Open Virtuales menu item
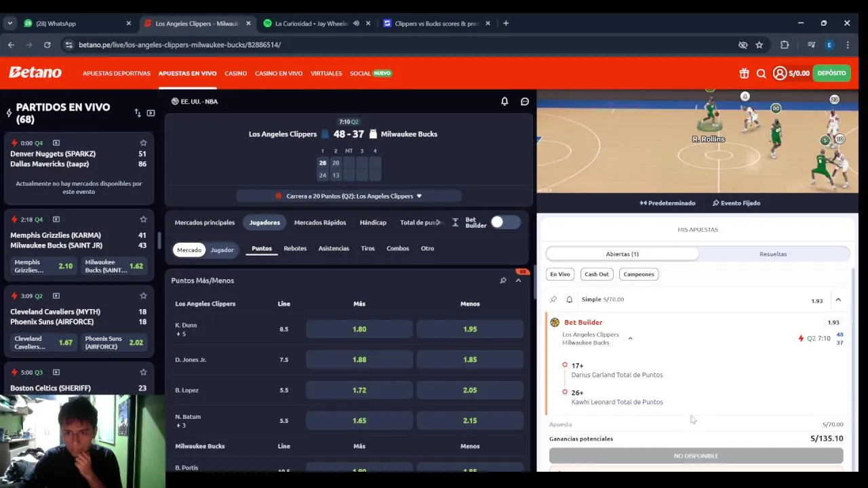Image resolution: width=868 pixels, height=488 pixels. tap(326, 73)
